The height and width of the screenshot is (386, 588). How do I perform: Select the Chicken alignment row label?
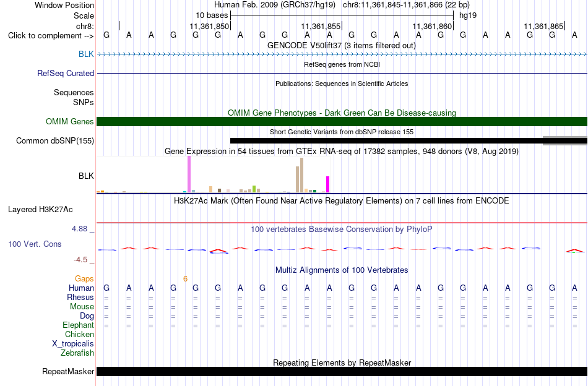[79, 334]
